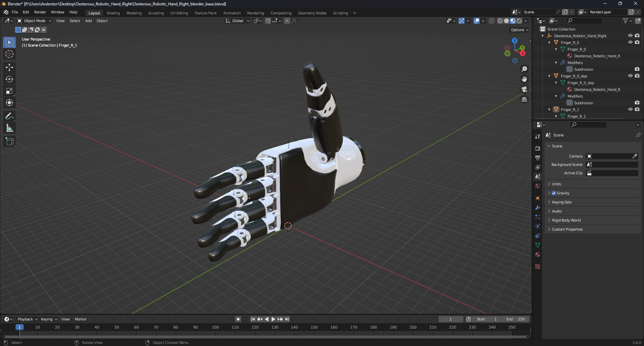Open the Modifiers wrench properties tab
644x346 pixels.
538,208
